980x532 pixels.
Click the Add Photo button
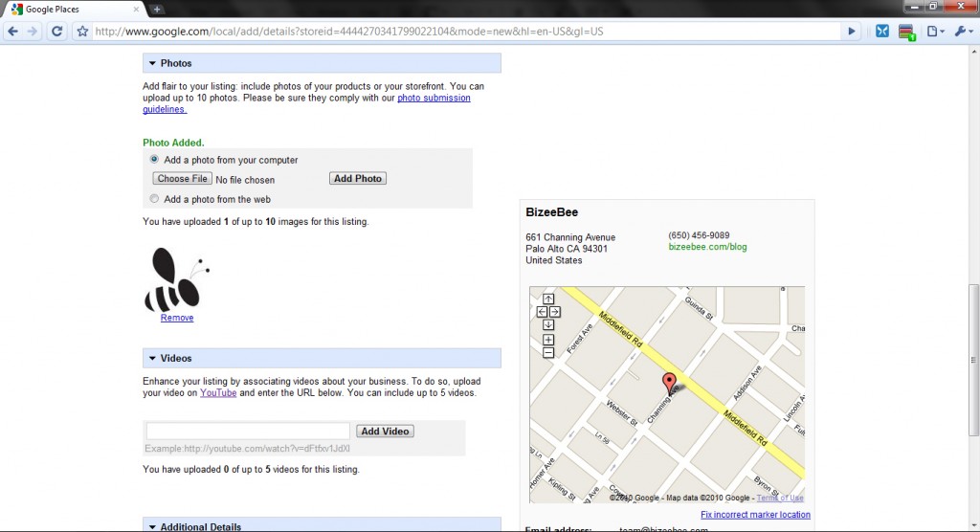pyautogui.click(x=358, y=179)
